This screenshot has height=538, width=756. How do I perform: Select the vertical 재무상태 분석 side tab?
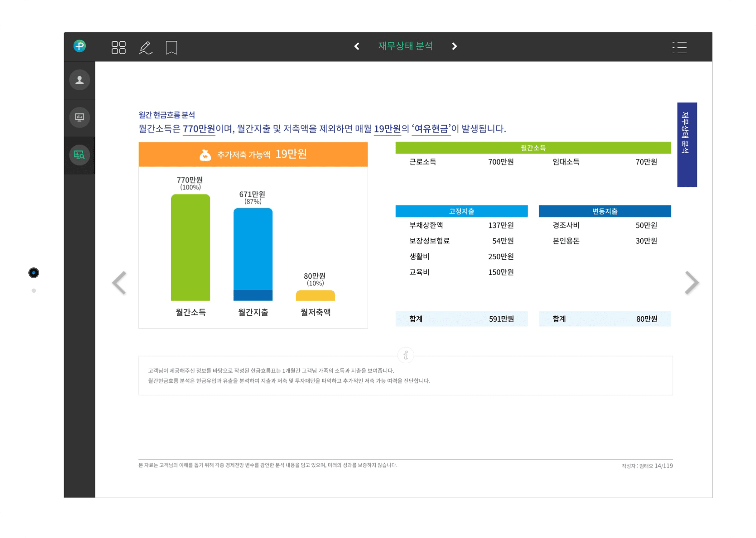[x=687, y=144]
